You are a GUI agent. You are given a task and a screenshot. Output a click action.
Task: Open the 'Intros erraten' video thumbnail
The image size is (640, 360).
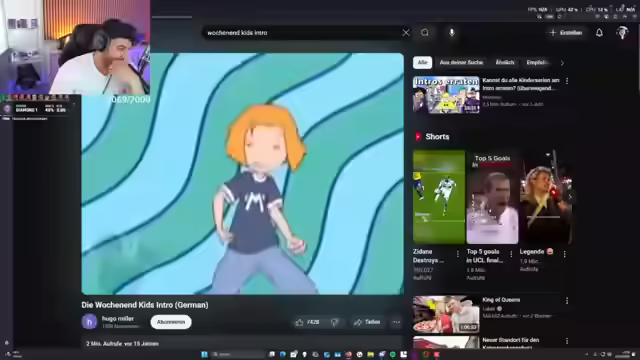click(x=446, y=95)
